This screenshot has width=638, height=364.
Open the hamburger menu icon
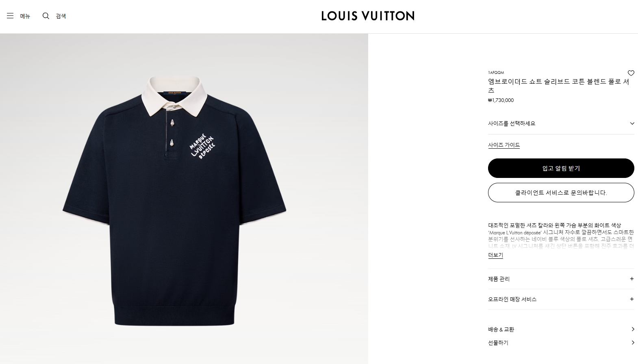pyautogui.click(x=10, y=16)
